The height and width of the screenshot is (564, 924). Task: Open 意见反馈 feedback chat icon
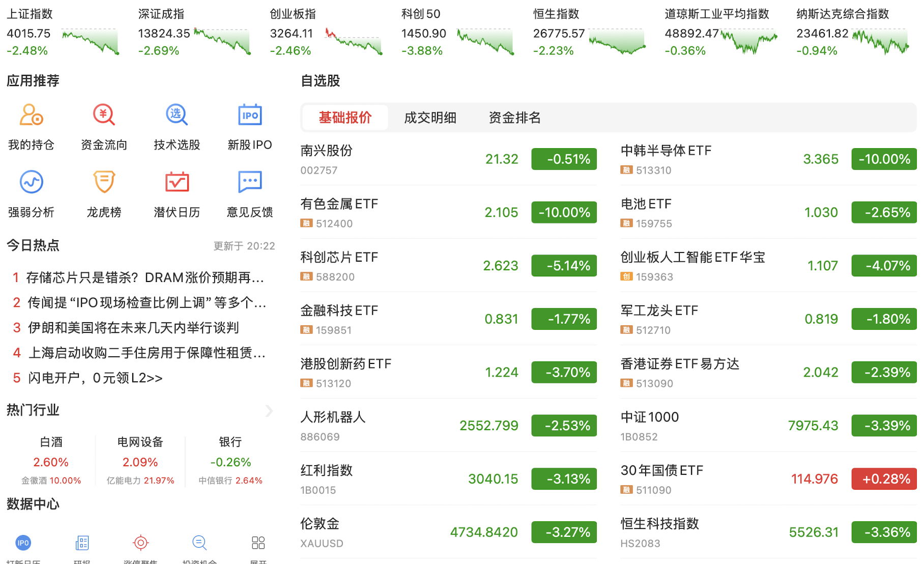(249, 182)
